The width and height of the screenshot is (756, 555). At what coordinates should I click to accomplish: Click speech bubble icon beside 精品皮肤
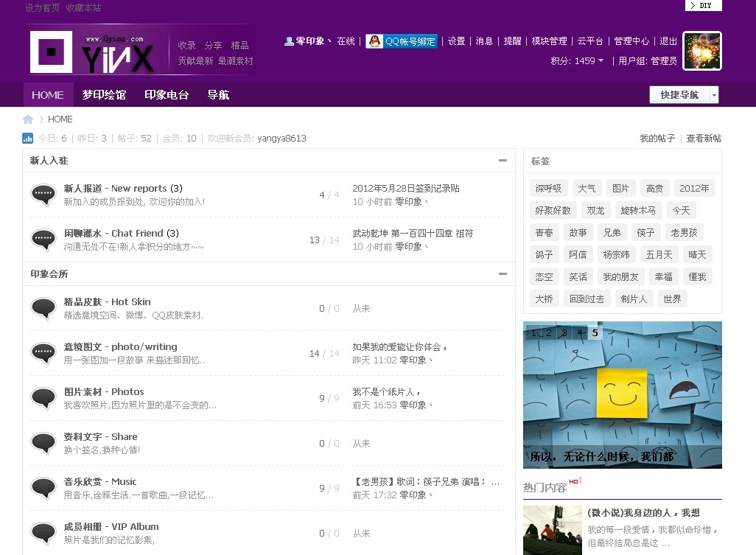click(43, 308)
